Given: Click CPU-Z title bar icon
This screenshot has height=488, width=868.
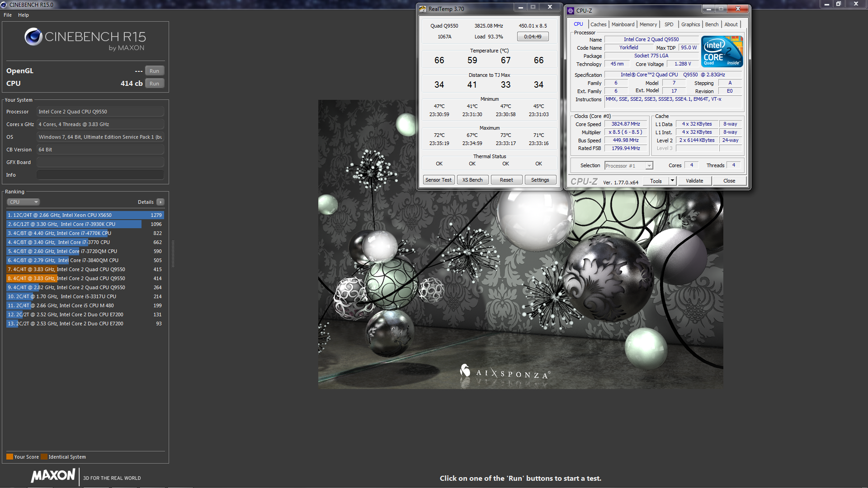Looking at the screenshot, I should pos(571,10).
